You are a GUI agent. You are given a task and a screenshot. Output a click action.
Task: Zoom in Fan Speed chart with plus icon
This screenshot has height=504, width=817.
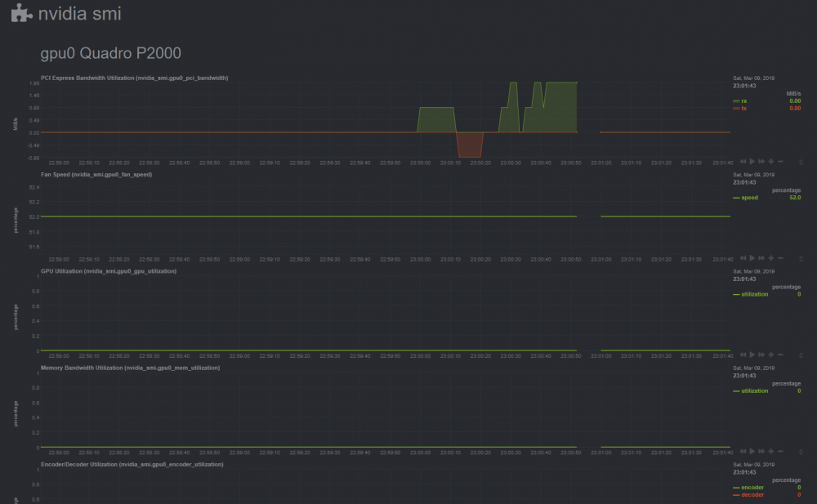pyautogui.click(x=771, y=258)
